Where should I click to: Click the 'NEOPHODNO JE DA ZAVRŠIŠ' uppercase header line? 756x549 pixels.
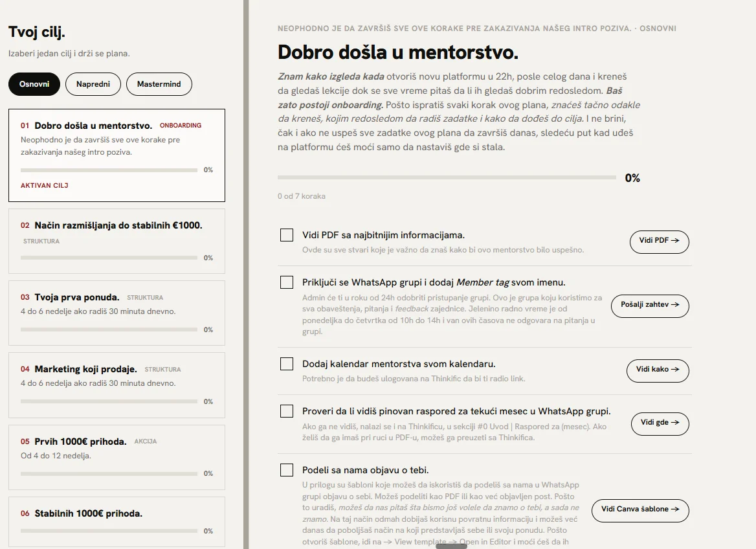click(x=477, y=28)
